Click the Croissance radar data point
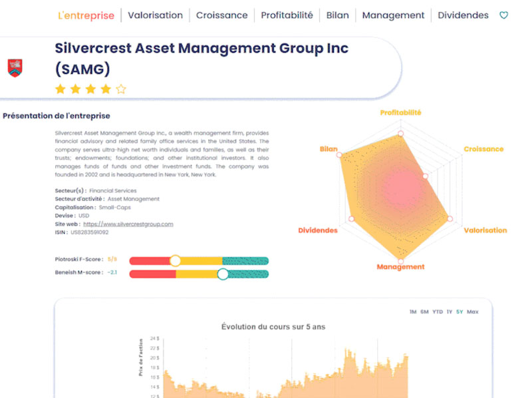Viewport: 532px width, 398px height. tap(425, 176)
